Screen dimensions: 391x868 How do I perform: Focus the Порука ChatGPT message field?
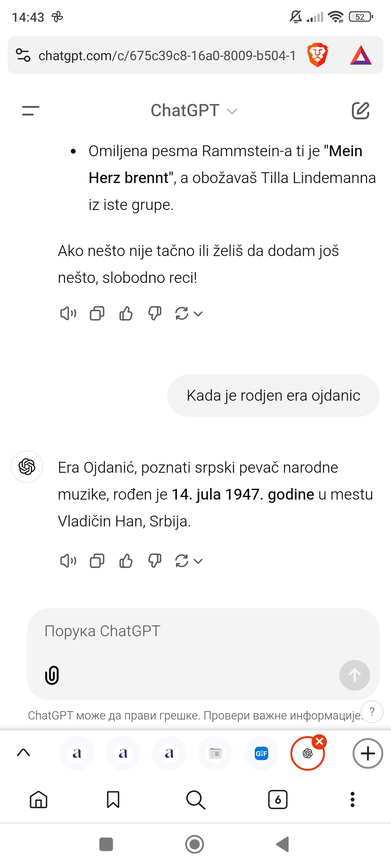coord(203,631)
